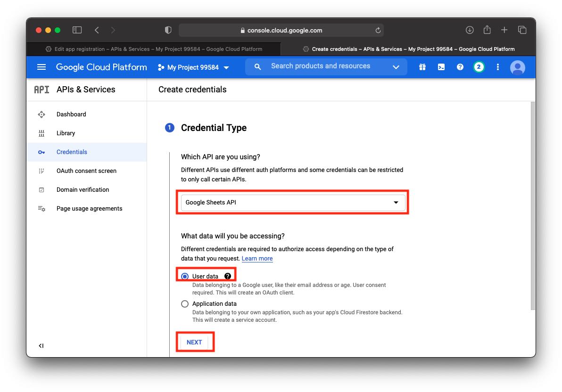This screenshot has width=562, height=392.
Task: Reload the page in Safari
Action: pyautogui.click(x=378, y=31)
